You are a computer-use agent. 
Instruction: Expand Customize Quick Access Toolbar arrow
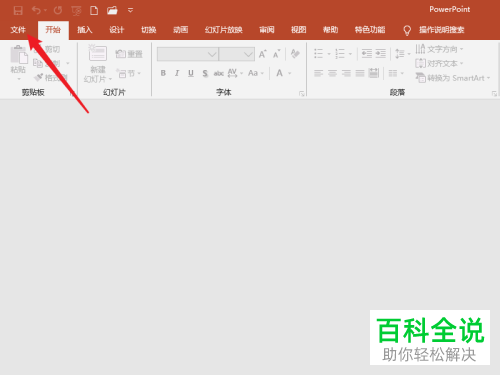[x=130, y=10]
